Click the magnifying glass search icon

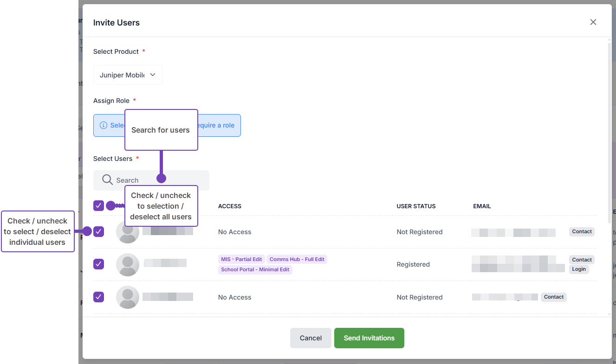click(x=107, y=180)
